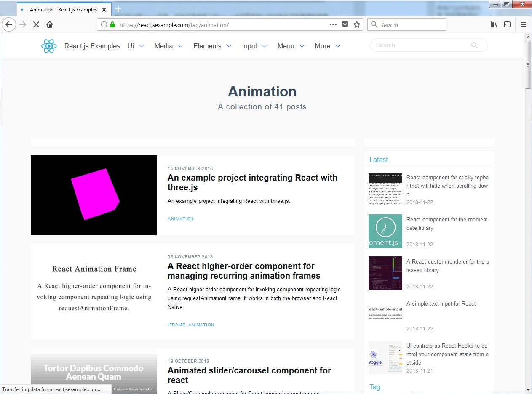This screenshot has width=532, height=394.
Task: Open the Firefox library icon
Action: (x=493, y=24)
